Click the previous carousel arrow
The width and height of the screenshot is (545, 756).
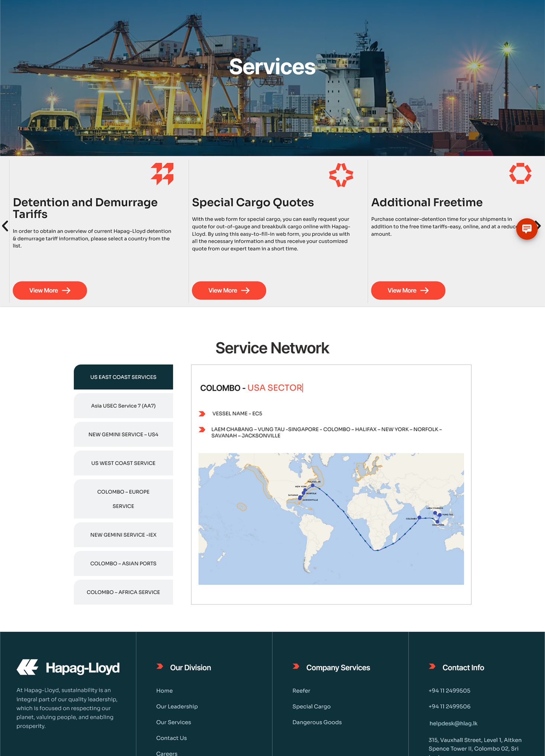[x=5, y=226]
